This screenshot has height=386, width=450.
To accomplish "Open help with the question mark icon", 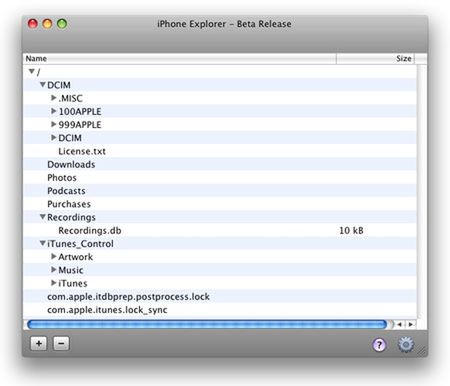I will pos(379,345).
